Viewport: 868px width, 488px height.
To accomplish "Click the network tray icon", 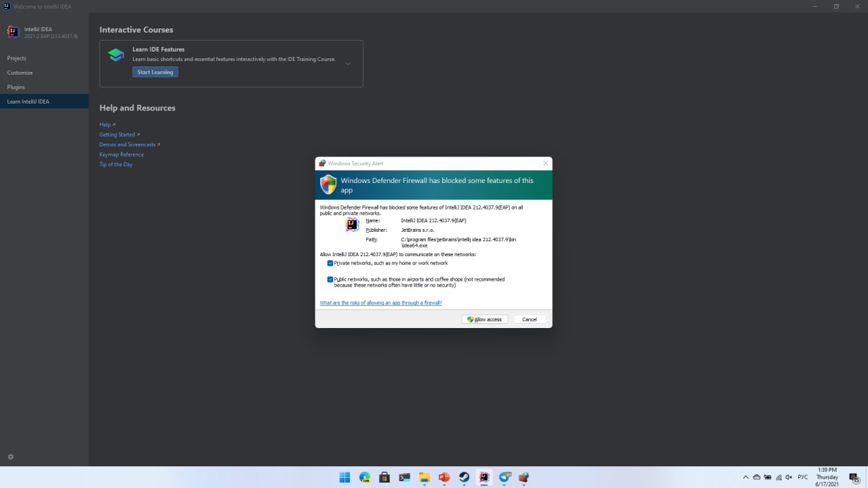I will (x=778, y=477).
